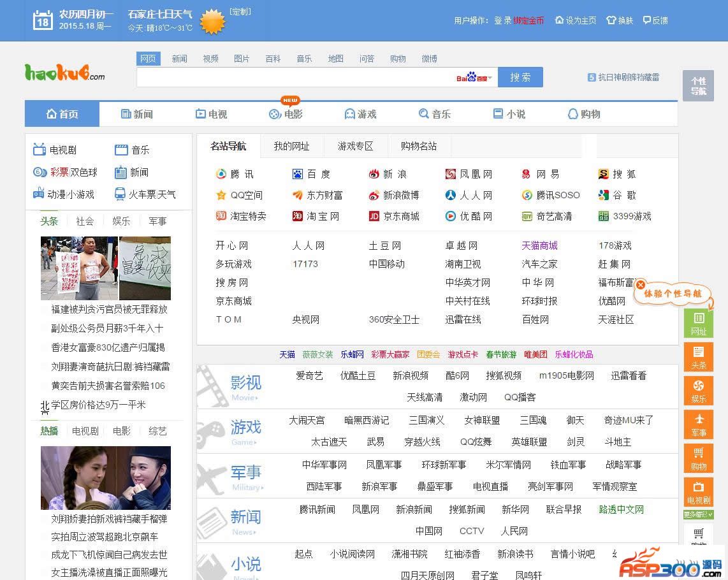Open the 头条 orange sidebar icon
The image size is (728, 580).
click(x=699, y=358)
